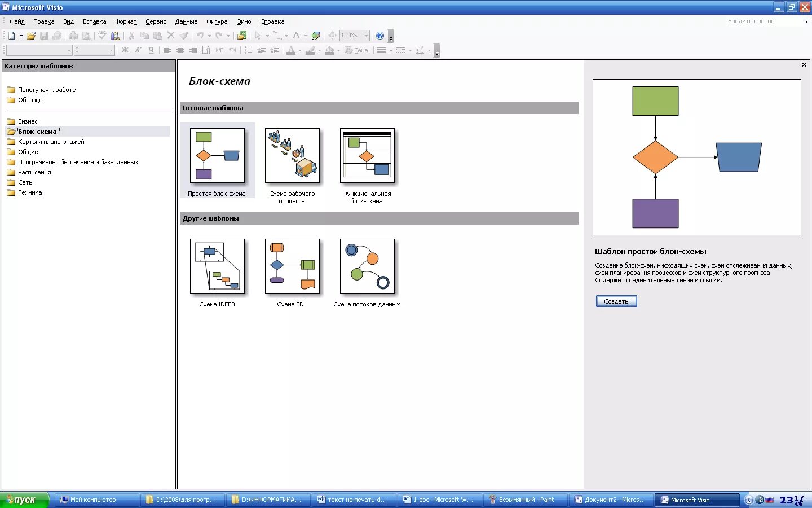Image resolution: width=812 pixels, height=508 pixels.
Task: Open the zoom percentage 100% combo box
Action: coord(354,36)
